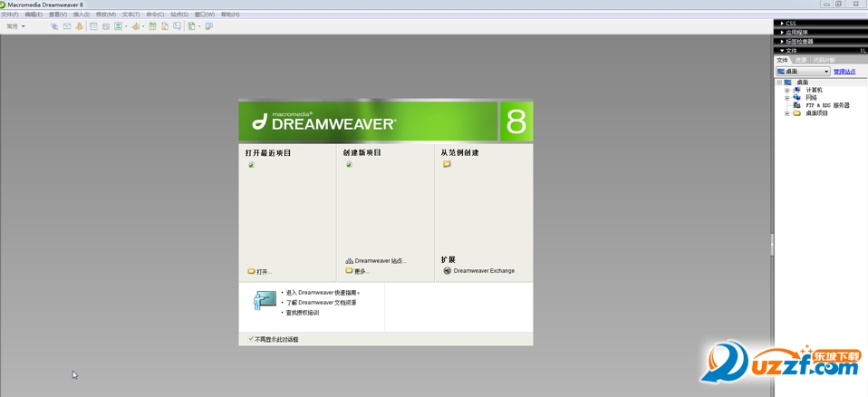Open 了解 Dreamweaver 文档资源 link

point(321,303)
